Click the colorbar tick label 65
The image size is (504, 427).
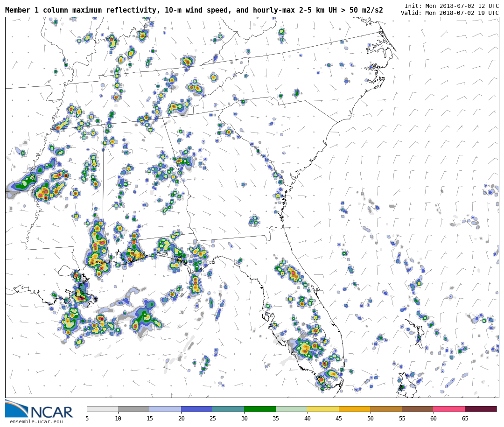coord(465,418)
